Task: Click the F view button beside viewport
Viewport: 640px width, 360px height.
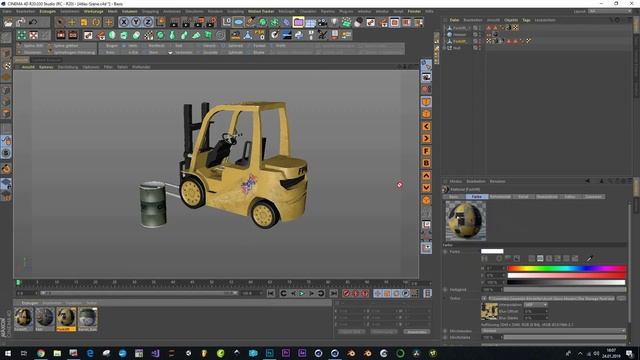Action: pyautogui.click(x=426, y=151)
